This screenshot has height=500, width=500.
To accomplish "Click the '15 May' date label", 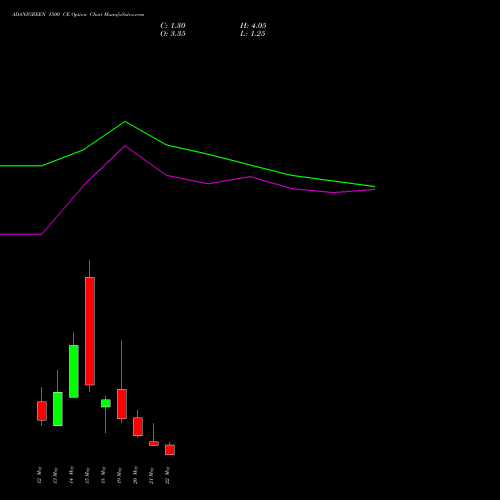I will [x=87, y=475].
